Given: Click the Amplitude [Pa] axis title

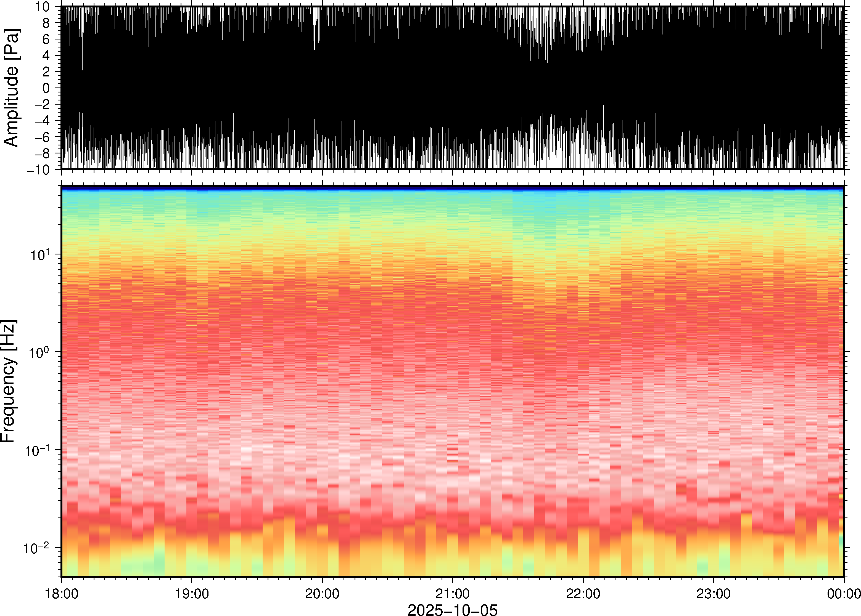Looking at the screenshot, I should click(11, 88).
